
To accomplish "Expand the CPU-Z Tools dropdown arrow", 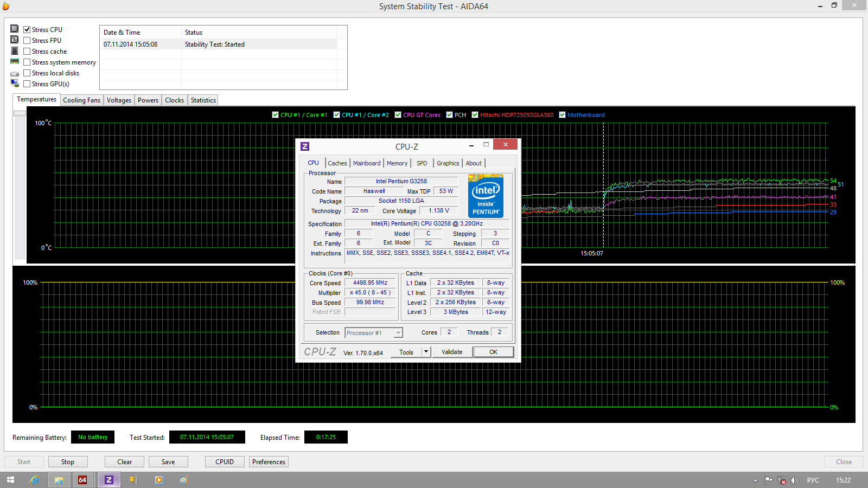I will click(426, 352).
